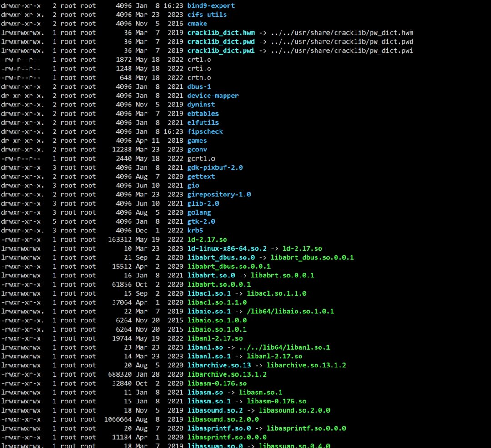The width and height of the screenshot is (491, 448).
Task: Click the libarchive.so.13.1.2 link target
Action: click(306, 365)
